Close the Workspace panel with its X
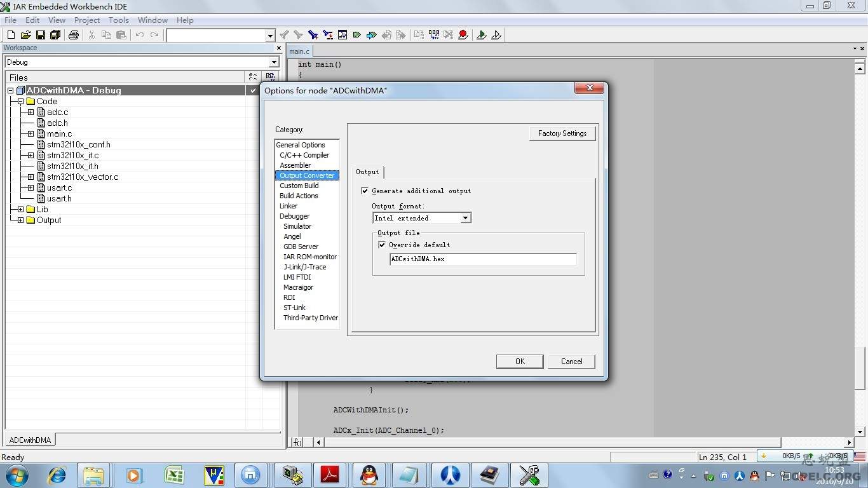Viewport: 868px width, 488px height. [278, 48]
